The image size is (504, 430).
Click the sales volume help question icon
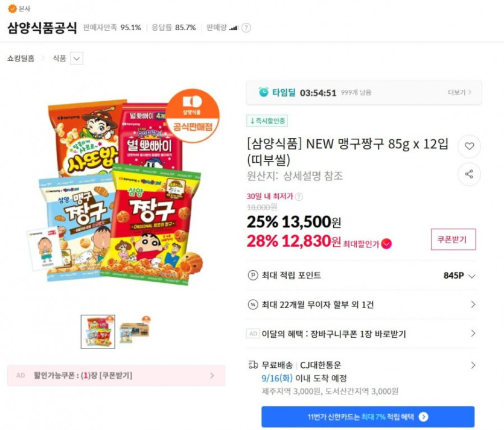[x=246, y=28]
